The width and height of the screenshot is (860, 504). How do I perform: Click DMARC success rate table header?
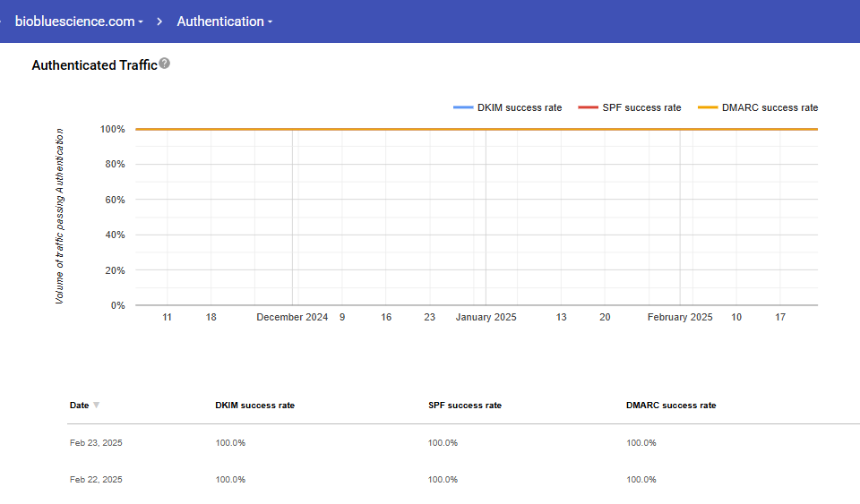[x=671, y=406]
